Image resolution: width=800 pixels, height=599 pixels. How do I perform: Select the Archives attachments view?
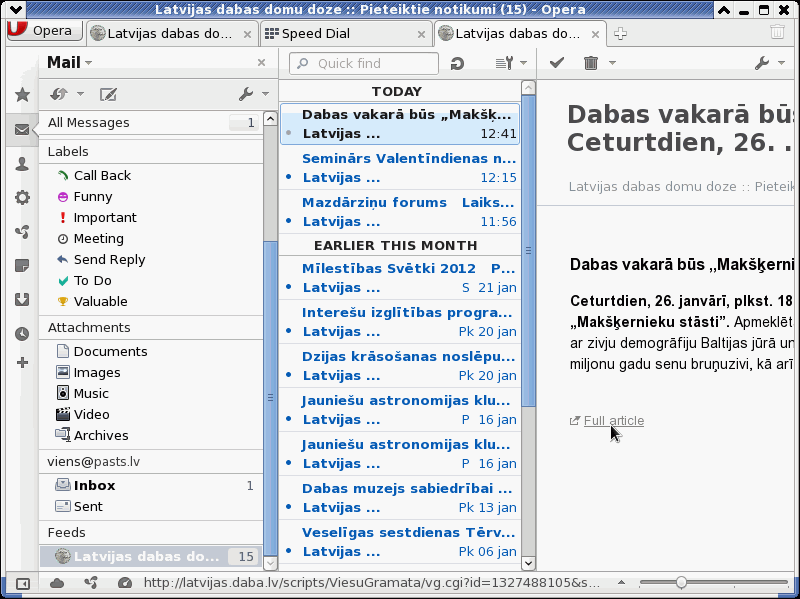click(x=101, y=435)
